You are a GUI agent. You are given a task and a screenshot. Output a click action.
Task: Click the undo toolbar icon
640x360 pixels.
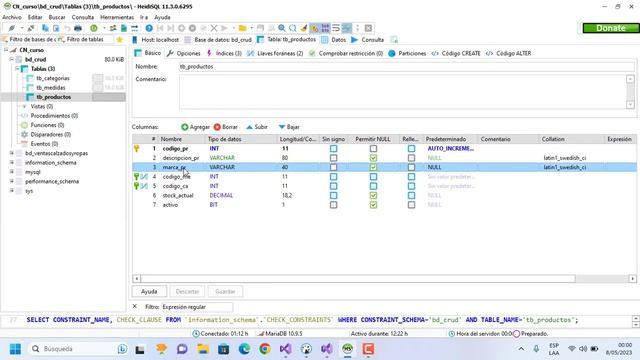[67, 28]
